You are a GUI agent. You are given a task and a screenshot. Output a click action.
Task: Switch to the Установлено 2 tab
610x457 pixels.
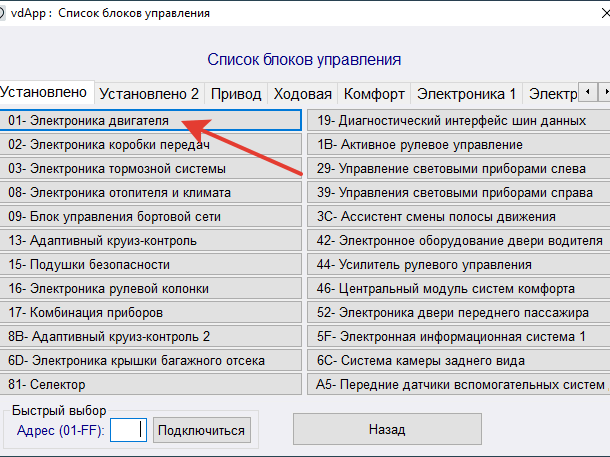(x=149, y=94)
